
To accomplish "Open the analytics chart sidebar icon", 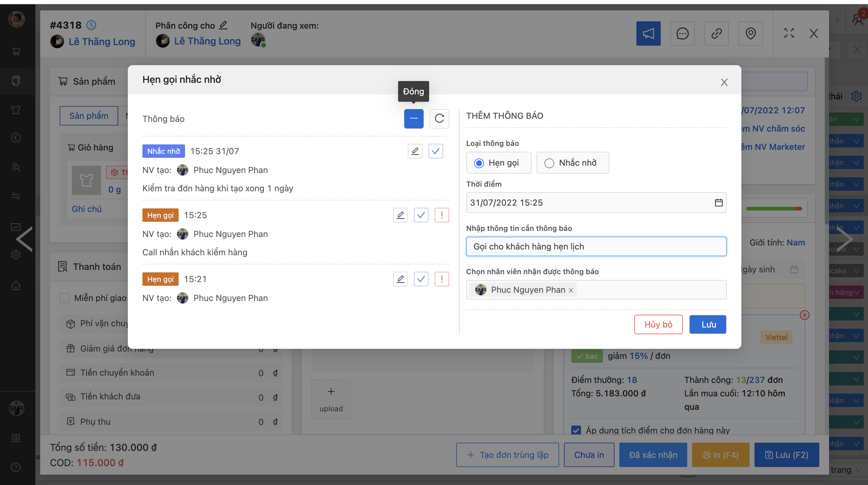I will click(x=16, y=227).
